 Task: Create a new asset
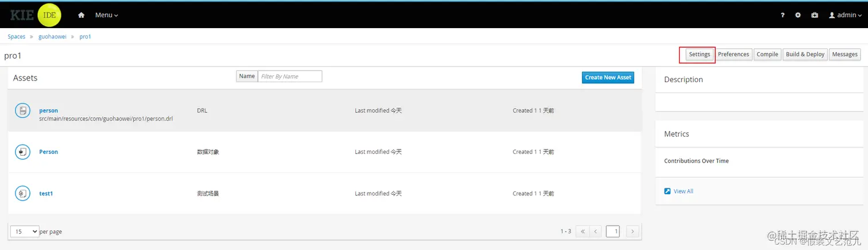click(x=608, y=78)
